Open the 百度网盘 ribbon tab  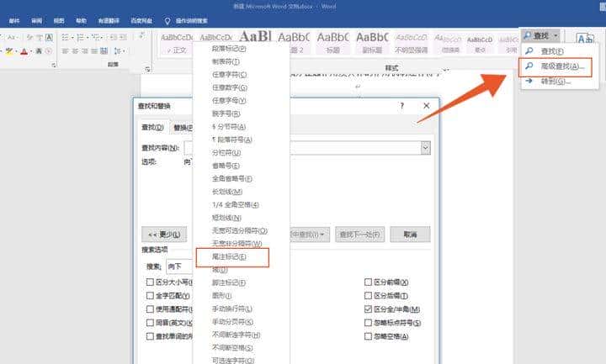tap(141, 20)
